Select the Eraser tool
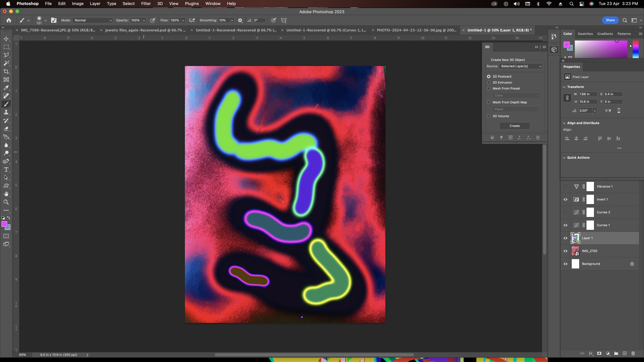This screenshot has width=644, height=362. [6, 129]
